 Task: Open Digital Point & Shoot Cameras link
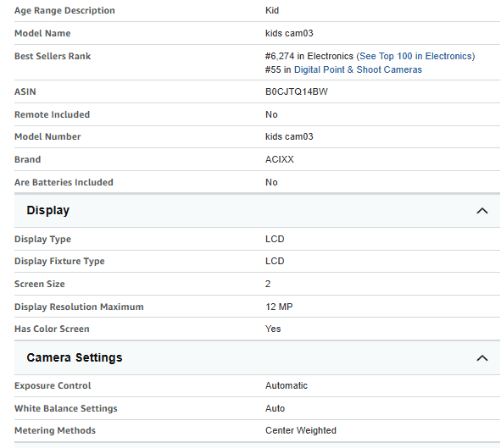click(x=358, y=69)
